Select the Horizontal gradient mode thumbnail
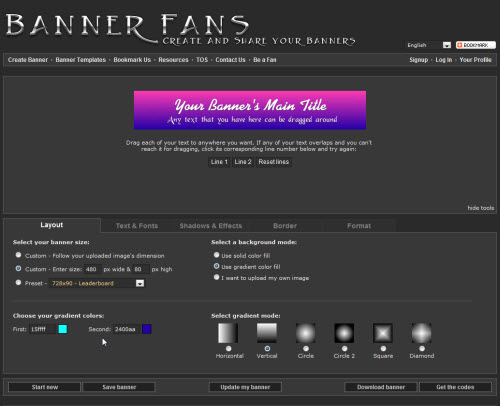Screen dimensions: 500x406 point(228,333)
